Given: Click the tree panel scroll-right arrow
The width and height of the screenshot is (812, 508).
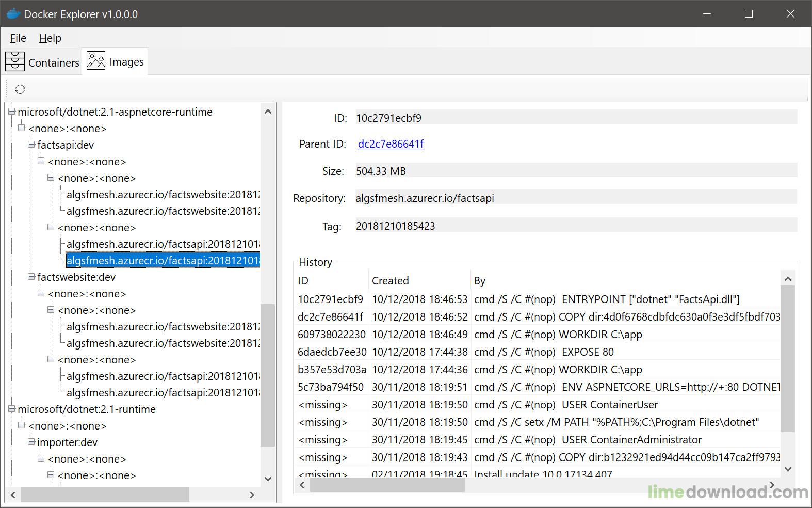Looking at the screenshot, I should 252,495.
